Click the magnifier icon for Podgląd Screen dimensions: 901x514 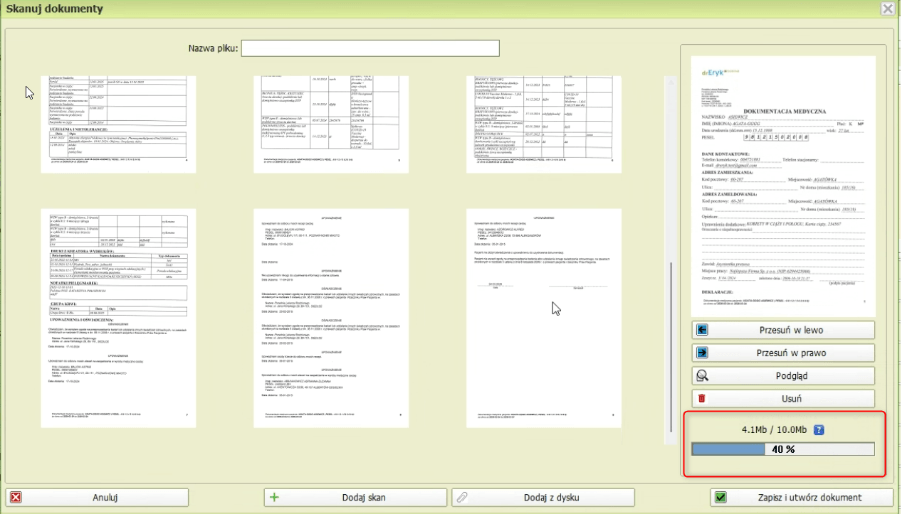[x=703, y=376]
